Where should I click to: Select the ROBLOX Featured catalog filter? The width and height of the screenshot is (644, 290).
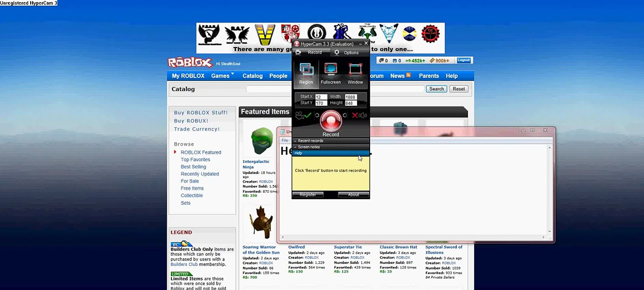(x=201, y=152)
